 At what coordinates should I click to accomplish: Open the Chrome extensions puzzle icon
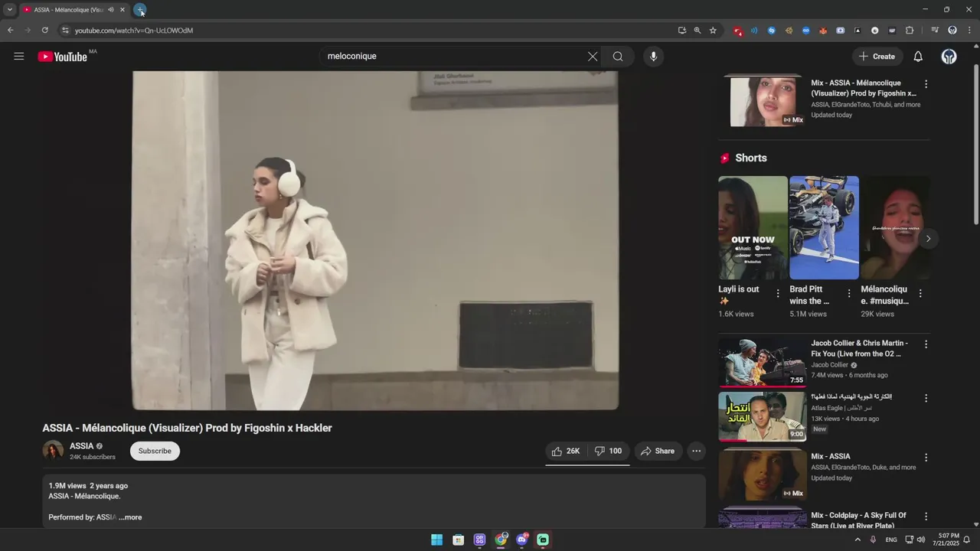pyautogui.click(x=910, y=31)
